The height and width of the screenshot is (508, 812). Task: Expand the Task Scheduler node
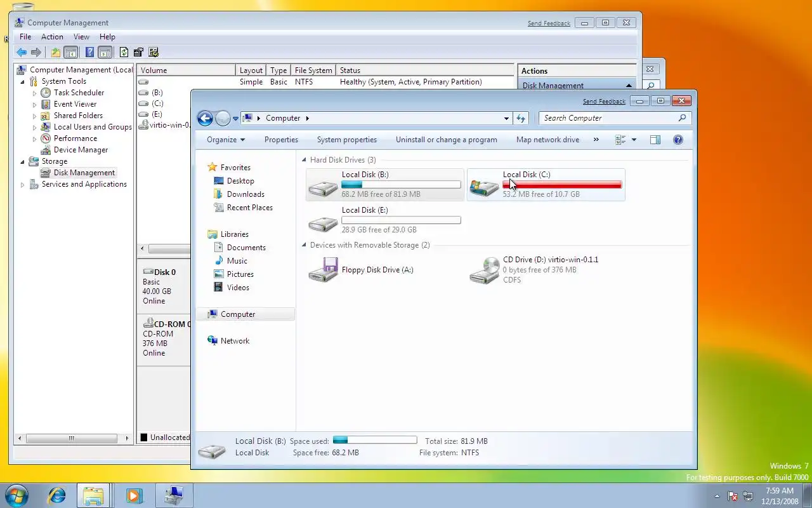point(35,93)
